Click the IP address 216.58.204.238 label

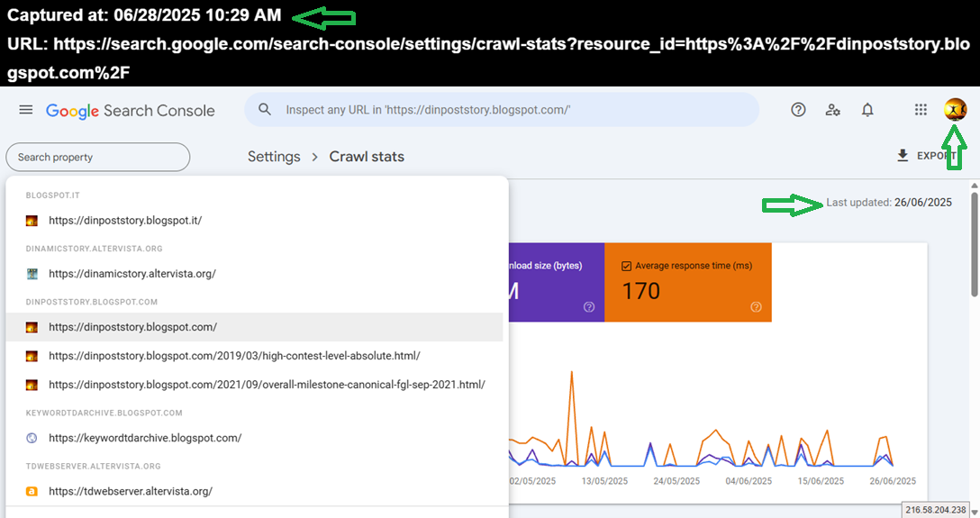tap(936, 510)
